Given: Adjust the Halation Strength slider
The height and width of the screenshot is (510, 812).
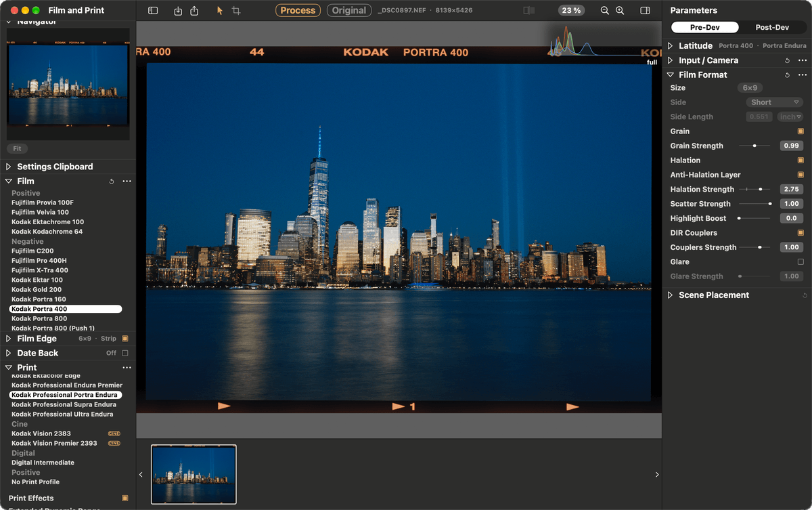Looking at the screenshot, I should coord(754,190).
